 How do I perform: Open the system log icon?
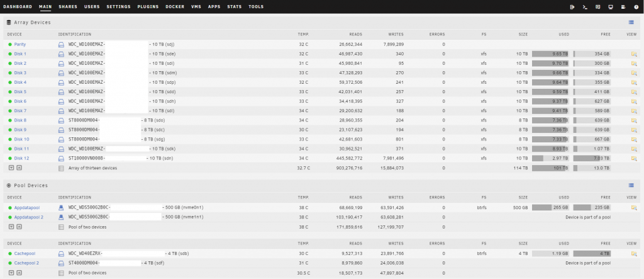click(x=622, y=7)
